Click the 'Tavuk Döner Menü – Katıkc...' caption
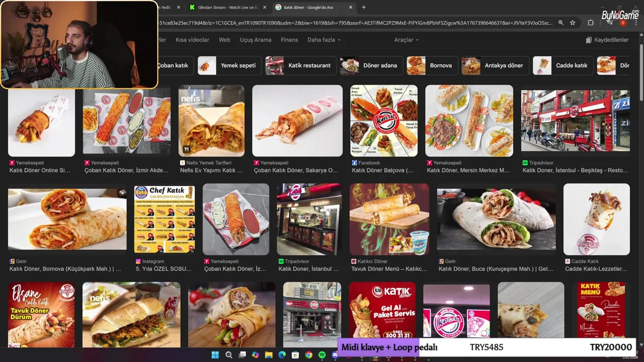 pyautogui.click(x=389, y=269)
